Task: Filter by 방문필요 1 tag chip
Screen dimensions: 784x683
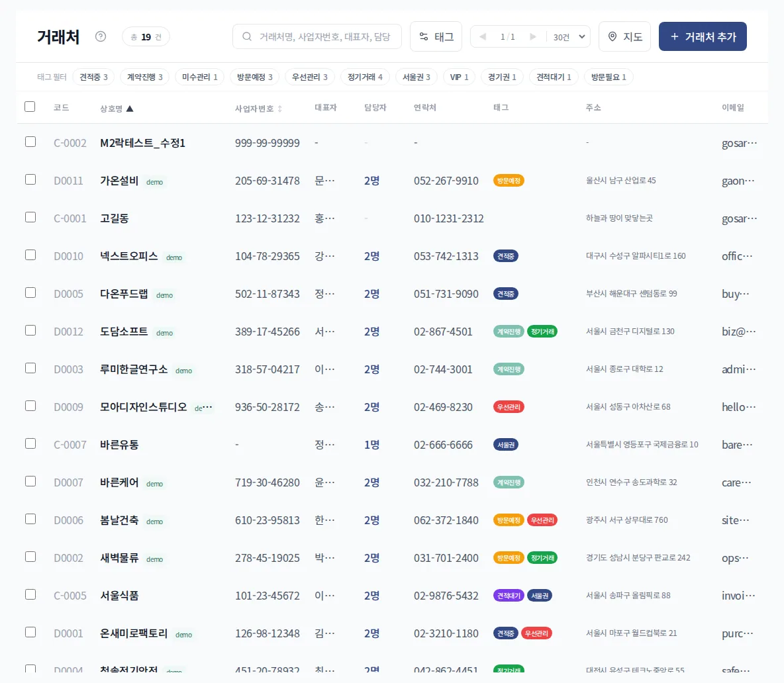Action: click(x=609, y=77)
